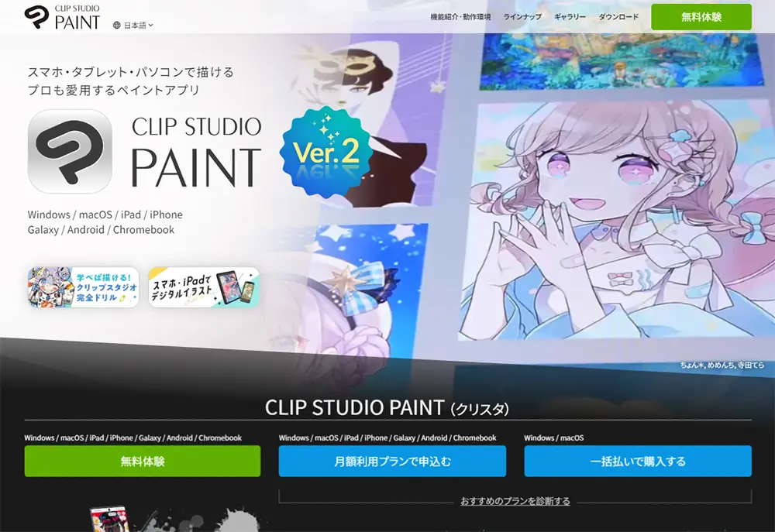
Task: Open the スマホ・iPadでデジタルイラスト banner
Action: click(x=204, y=287)
